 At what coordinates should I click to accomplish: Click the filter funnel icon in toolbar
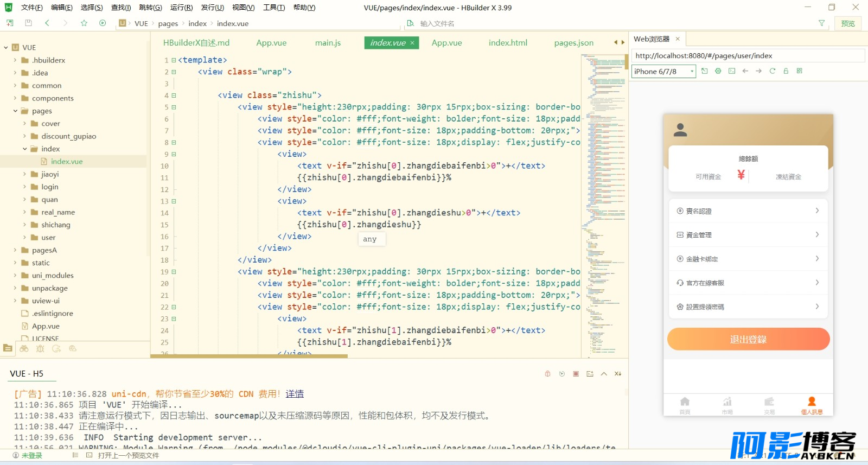(821, 23)
